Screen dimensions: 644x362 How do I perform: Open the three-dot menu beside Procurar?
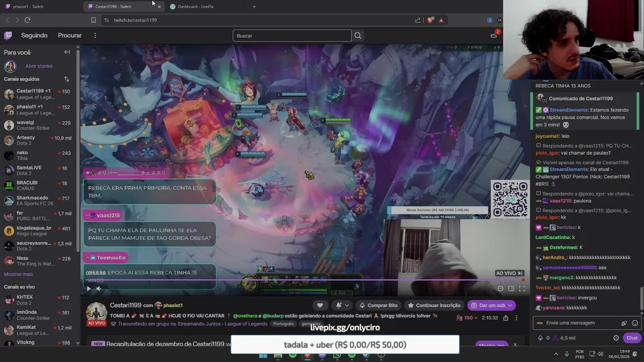(x=95, y=36)
